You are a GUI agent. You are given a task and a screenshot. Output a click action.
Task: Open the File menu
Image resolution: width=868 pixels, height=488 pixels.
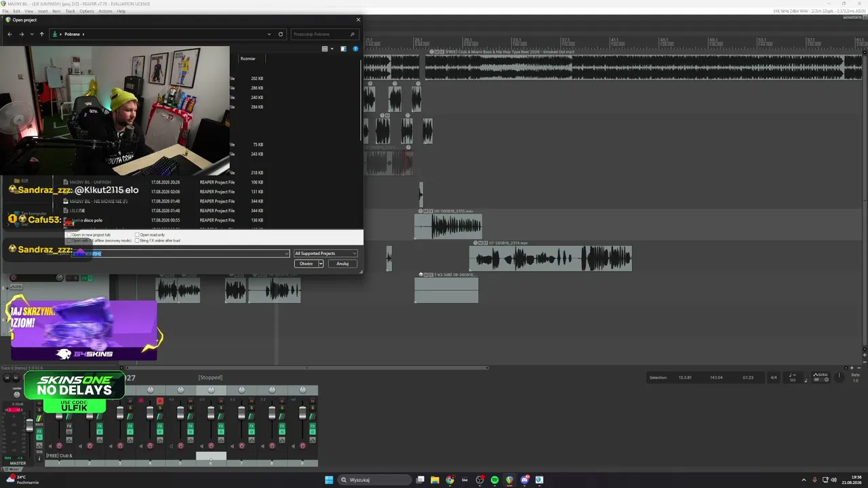[x=5, y=12]
